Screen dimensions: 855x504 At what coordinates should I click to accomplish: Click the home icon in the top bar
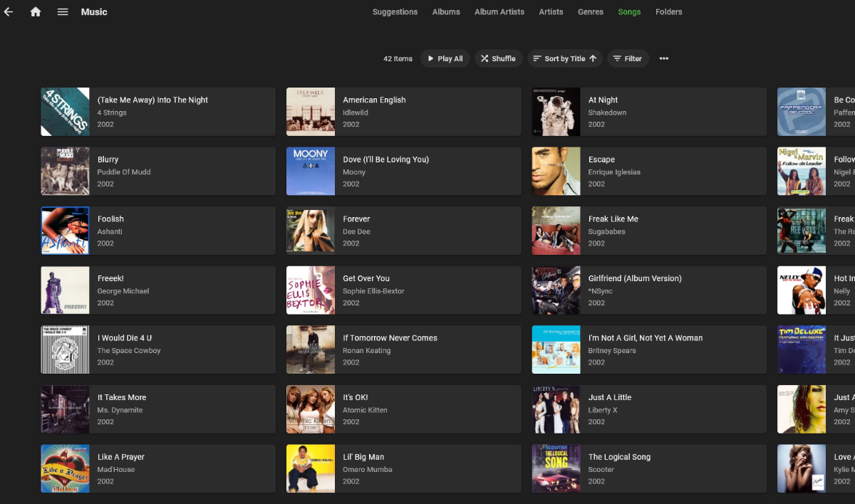[36, 11]
